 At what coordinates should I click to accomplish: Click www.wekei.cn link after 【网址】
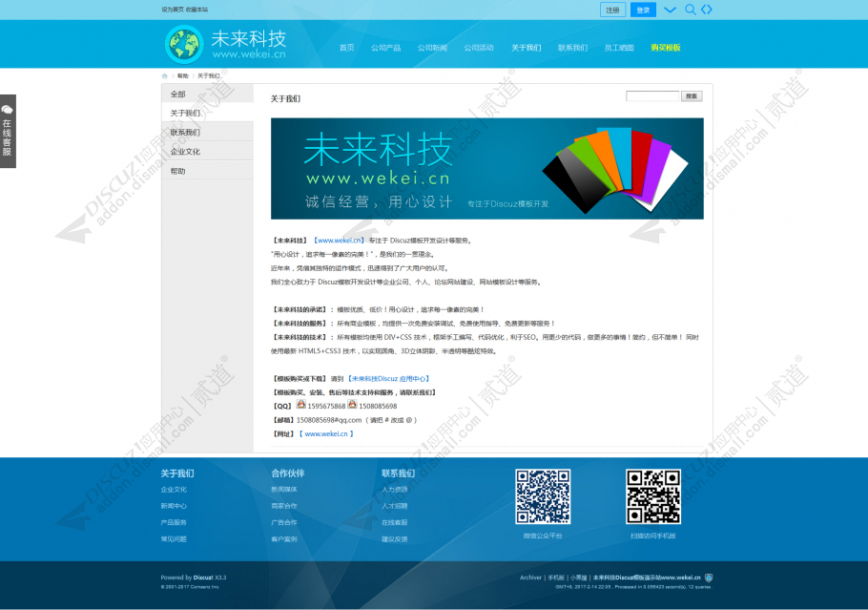pyautogui.click(x=326, y=433)
